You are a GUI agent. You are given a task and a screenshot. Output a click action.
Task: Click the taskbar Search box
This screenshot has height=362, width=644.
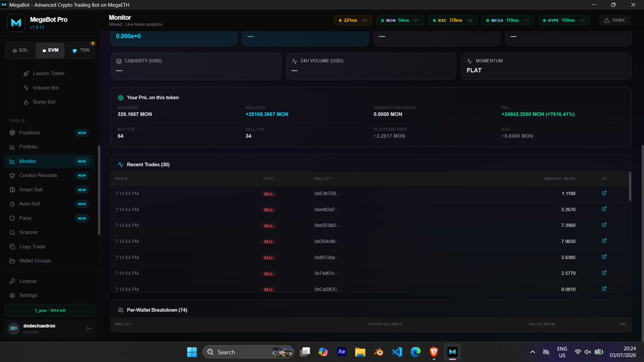click(x=247, y=352)
